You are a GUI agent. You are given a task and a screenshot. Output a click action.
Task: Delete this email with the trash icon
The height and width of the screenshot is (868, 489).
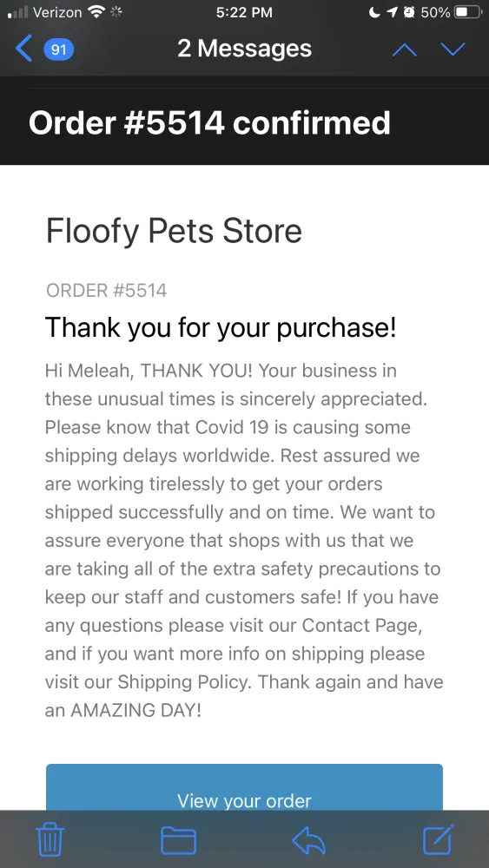coord(50,839)
